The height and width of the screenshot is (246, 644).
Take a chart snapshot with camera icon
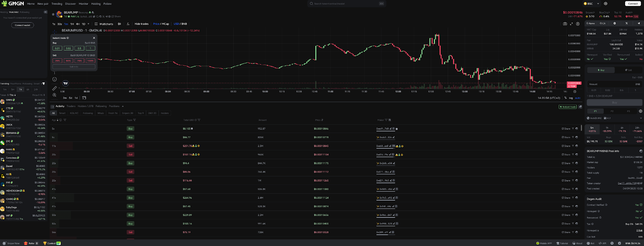pos(565,24)
